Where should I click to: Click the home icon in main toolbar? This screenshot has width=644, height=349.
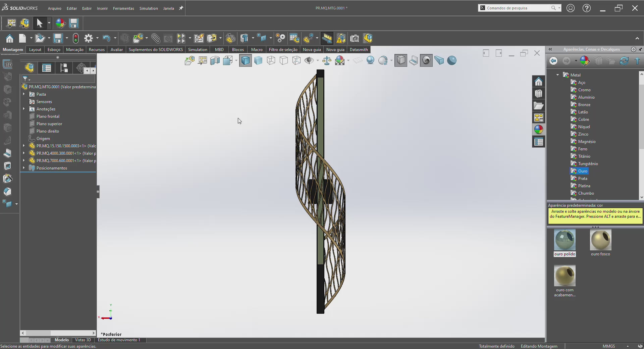tap(10, 39)
